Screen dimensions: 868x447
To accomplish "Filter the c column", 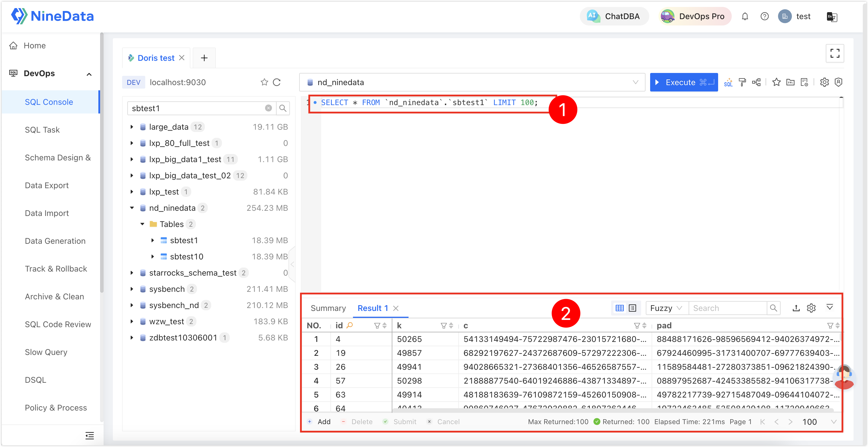I will tap(637, 326).
